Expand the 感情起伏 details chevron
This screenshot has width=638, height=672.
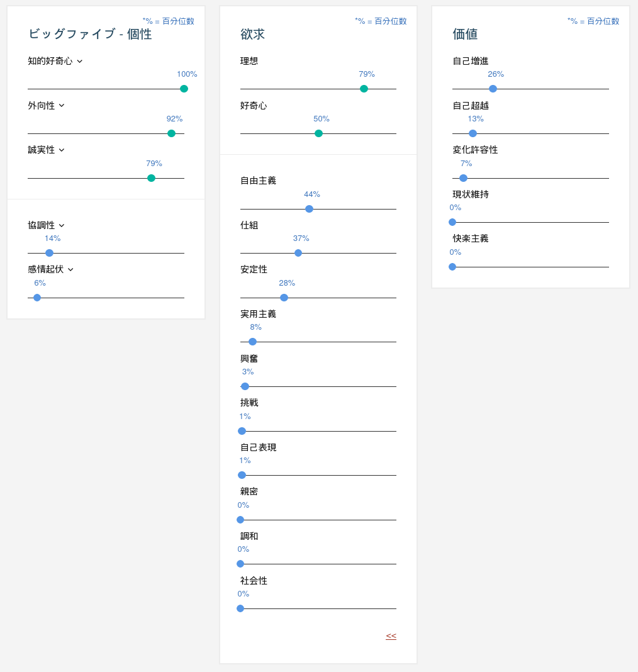(x=70, y=269)
